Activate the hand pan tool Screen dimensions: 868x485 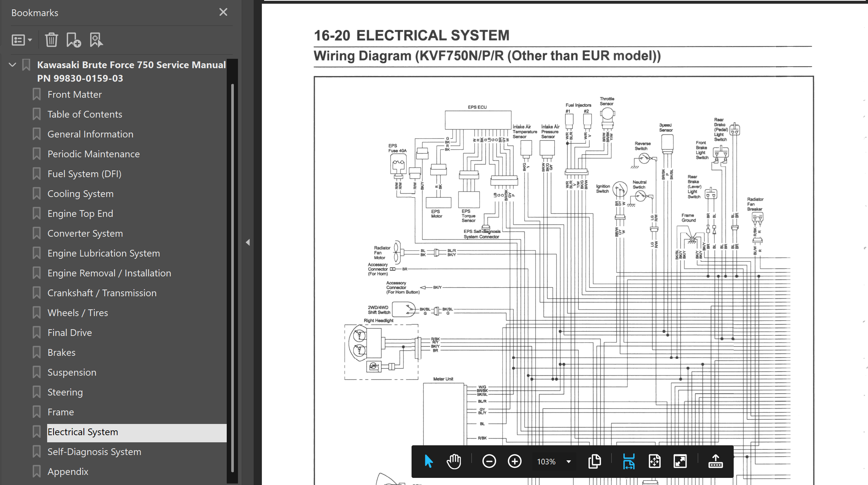454,461
